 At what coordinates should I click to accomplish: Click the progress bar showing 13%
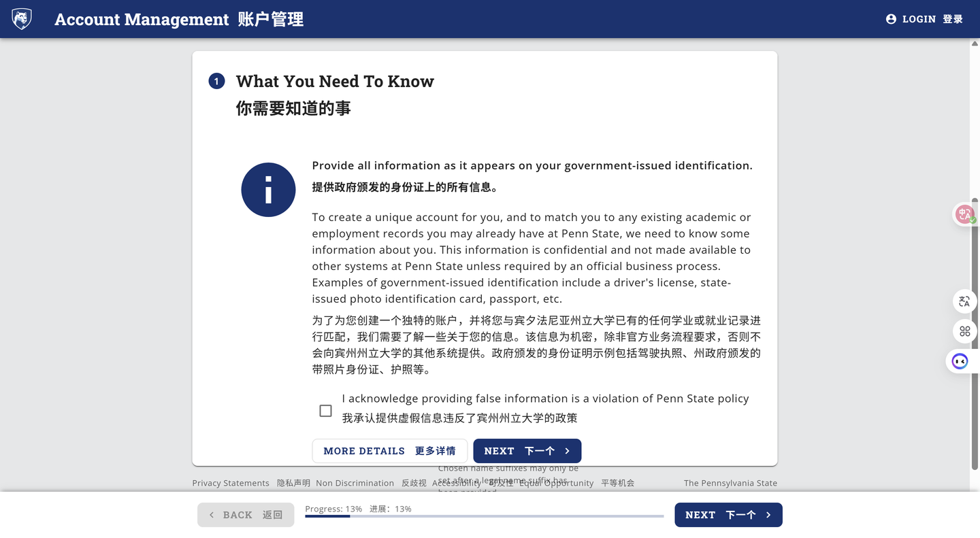pos(484,516)
